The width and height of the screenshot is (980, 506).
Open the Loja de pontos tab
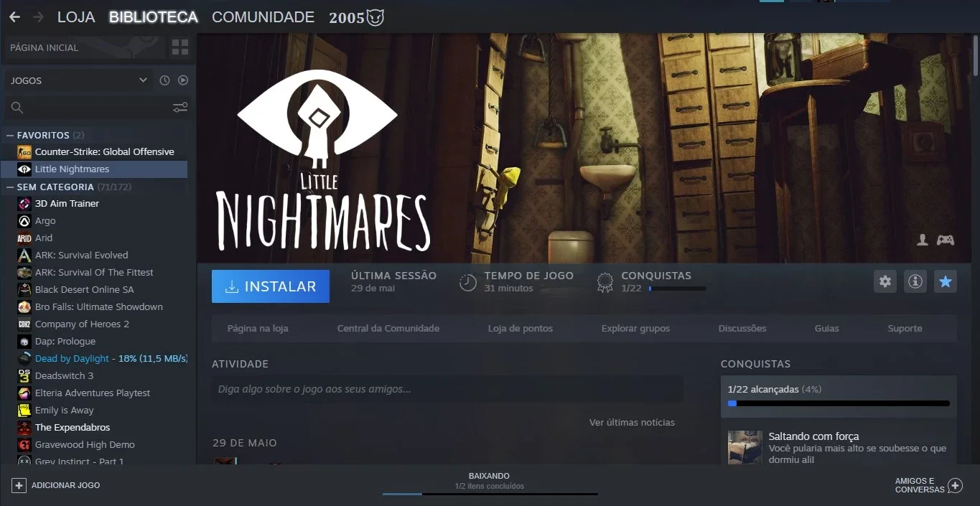pos(521,329)
